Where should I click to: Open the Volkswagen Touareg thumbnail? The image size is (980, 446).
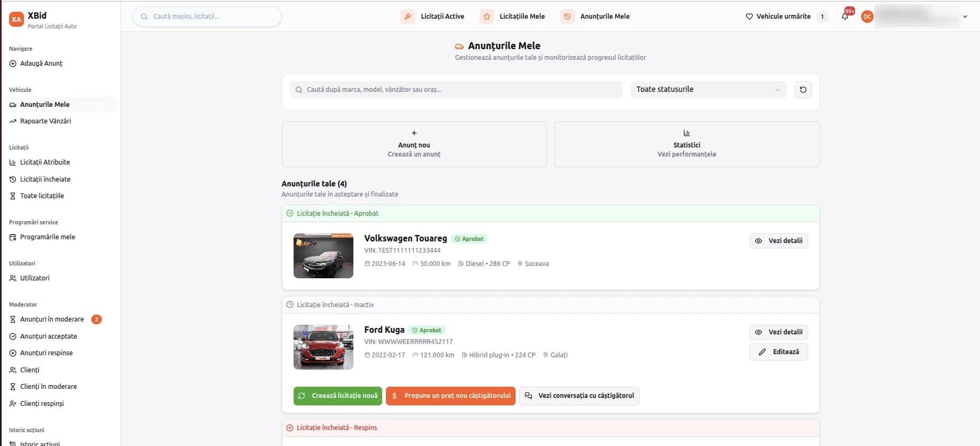coord(323,256)
